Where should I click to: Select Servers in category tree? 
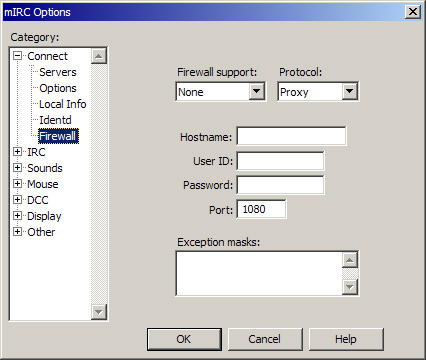pyautogui.click(x=58, y=72)
